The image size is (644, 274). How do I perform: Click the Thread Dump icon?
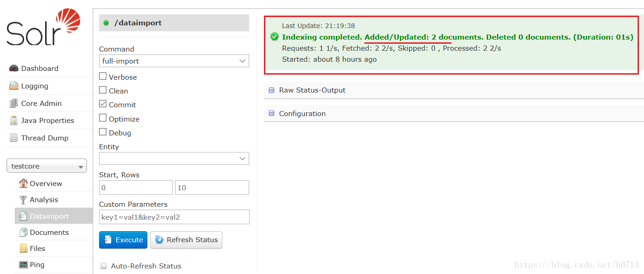14,138
